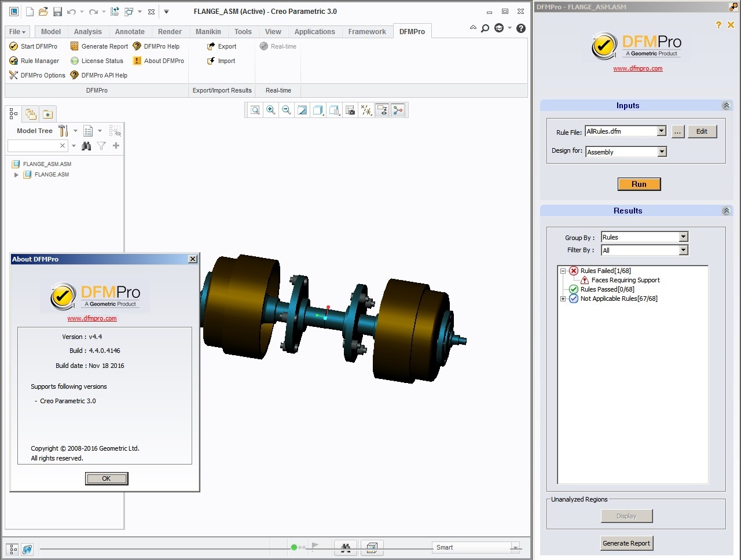The height and width of the screenshot is (560, 741).
Task: Toggle annotation display icon
Action: coord(382,110)
